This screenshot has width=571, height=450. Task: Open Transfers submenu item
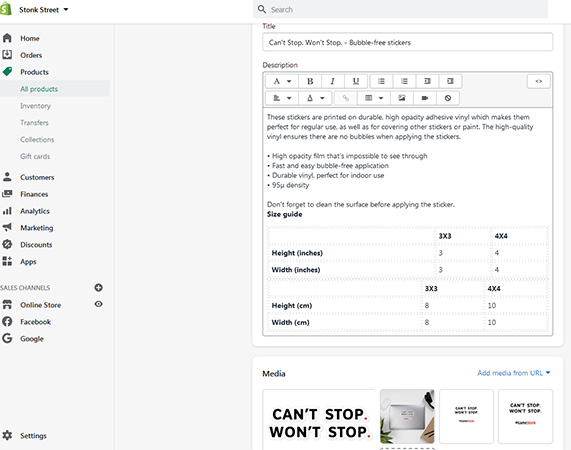pyautogui.click(x=34, y=123)
